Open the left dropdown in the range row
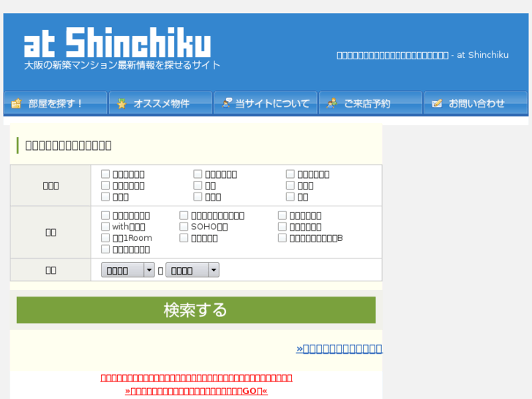This screenshot has width=532, height=399. (128, 270)
